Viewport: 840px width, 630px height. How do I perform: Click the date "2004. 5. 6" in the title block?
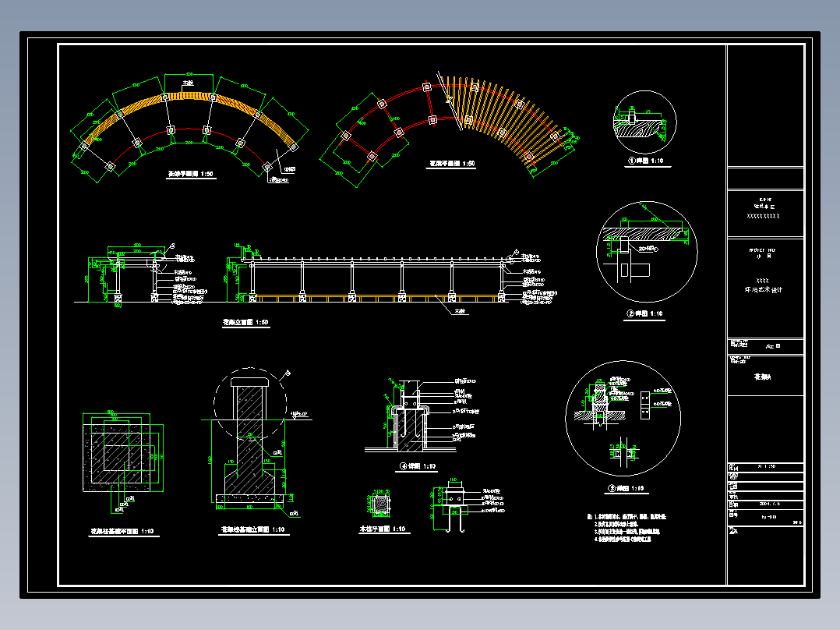pyautogui.click(x=769, y=504)
